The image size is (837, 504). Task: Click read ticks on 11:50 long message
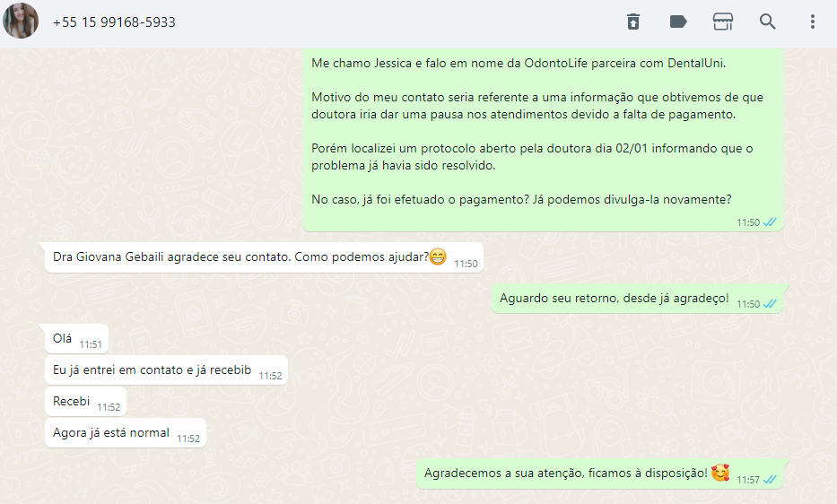point(770,222)
